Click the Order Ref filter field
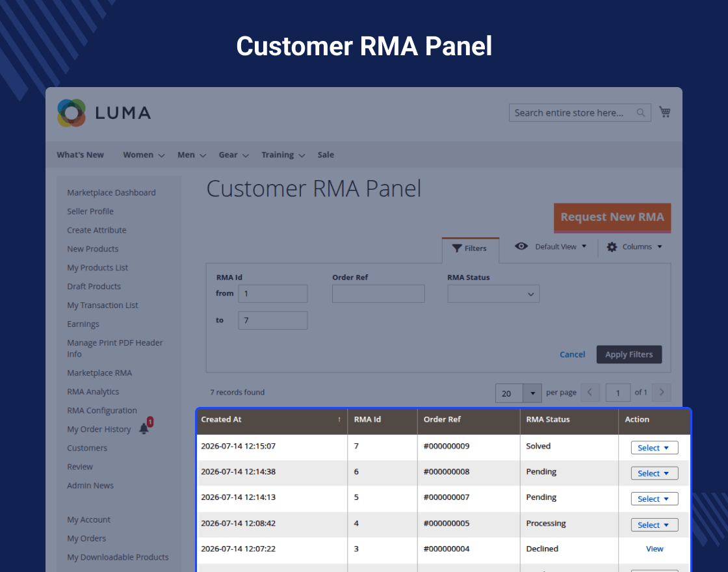The width and height of the screenshot is (728, 572). 378,294
